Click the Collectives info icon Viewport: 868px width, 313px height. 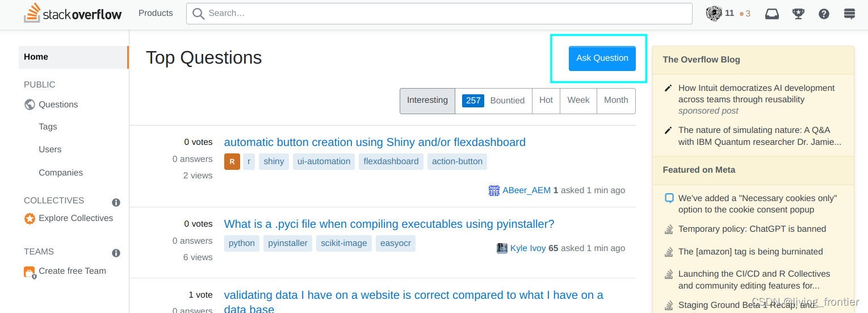point(116,202)
